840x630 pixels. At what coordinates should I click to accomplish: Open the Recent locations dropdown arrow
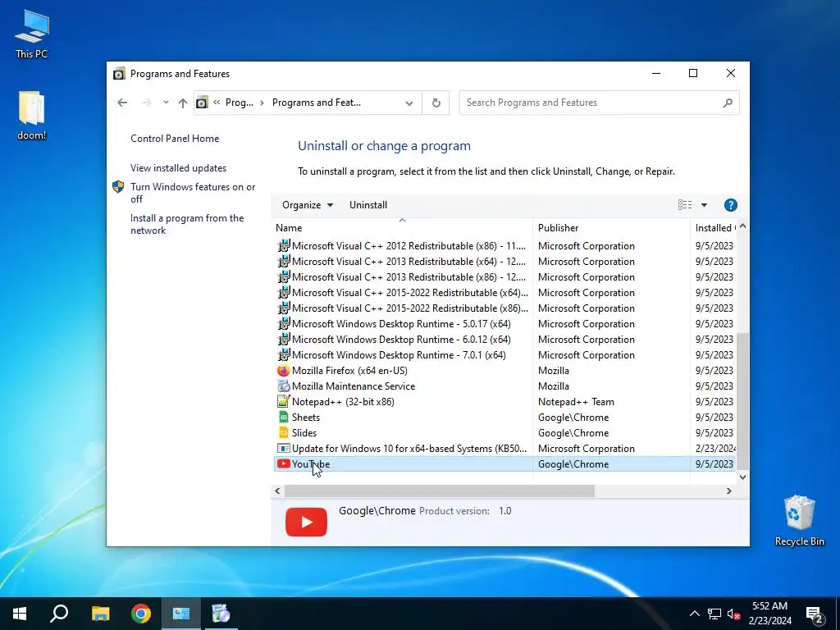(x=166, y=103)
